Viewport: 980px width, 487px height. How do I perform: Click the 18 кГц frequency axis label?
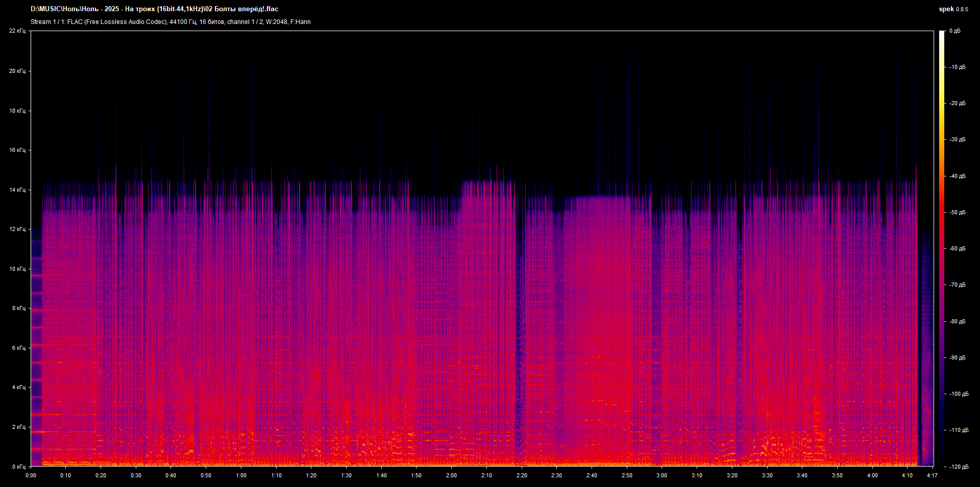(x=17, y=111)
